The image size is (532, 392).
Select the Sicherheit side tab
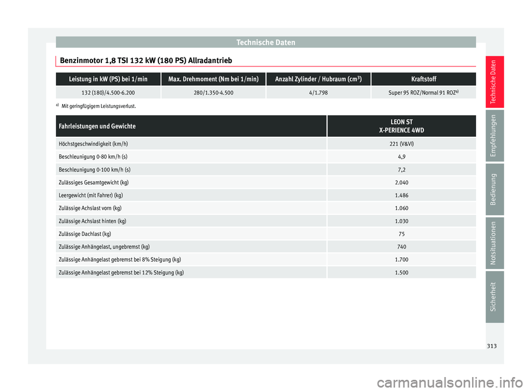pyautogui.click(x=494, y=297)
